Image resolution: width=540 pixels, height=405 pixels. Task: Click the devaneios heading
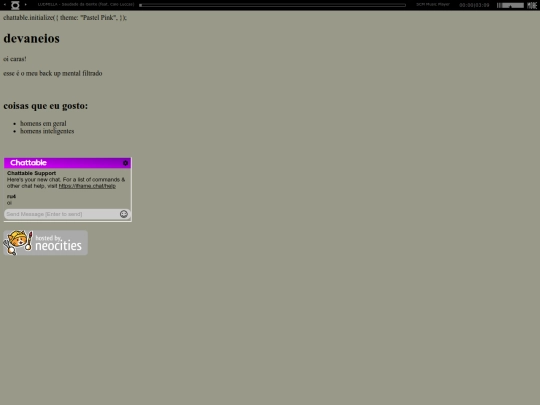(x=31, y=38)
